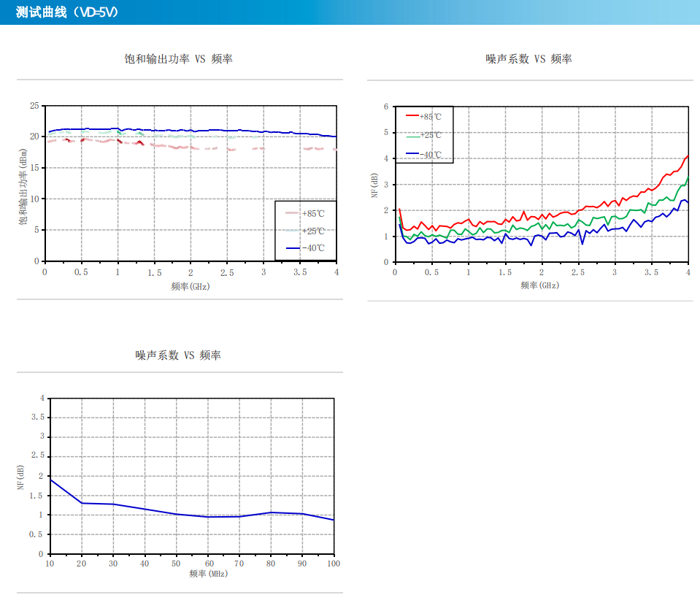Click y-axis value 15 on the saturation power chart
Image resolution: width=700 pixels, height=603 pixels.
point(34,168)
